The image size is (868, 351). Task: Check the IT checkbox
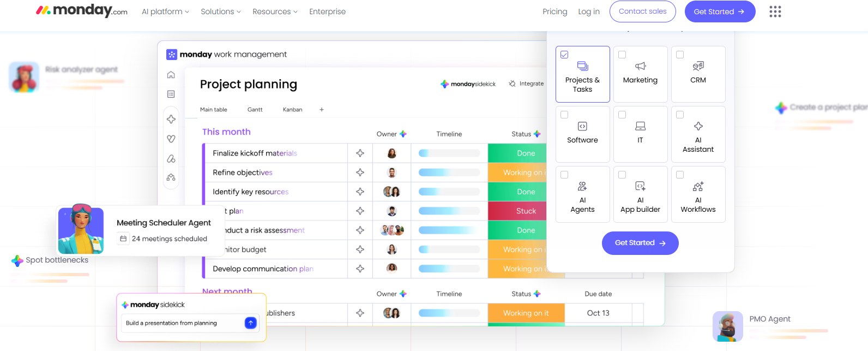[x=622, y=115]
